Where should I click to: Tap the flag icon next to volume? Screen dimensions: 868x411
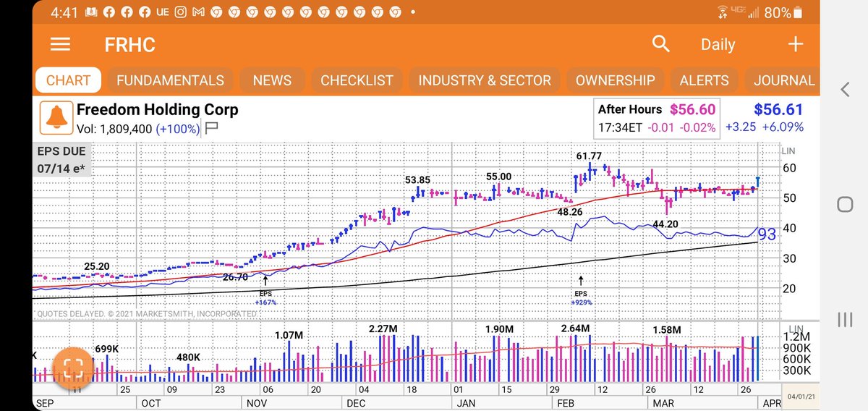212,128
